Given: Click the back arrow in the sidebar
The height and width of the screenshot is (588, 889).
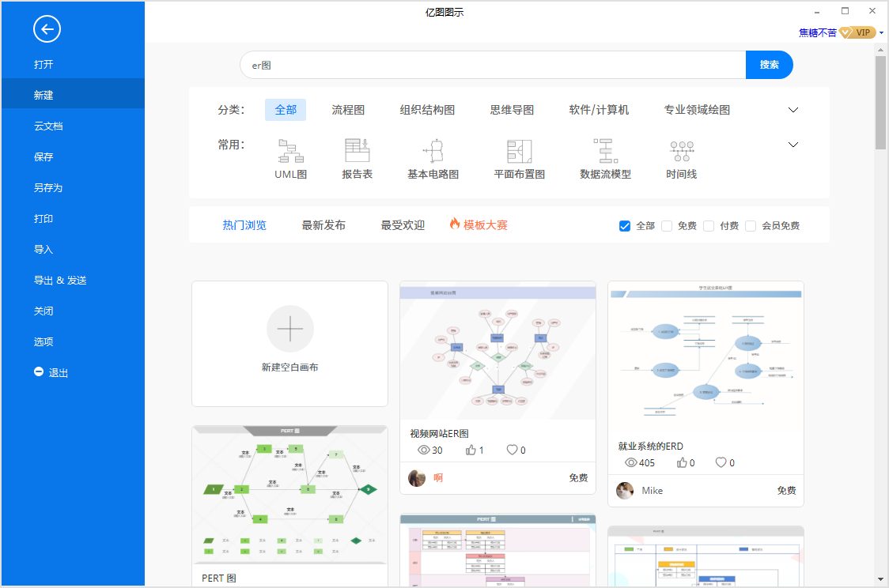Looking at the screenshot, I should [x=47, y=29].
